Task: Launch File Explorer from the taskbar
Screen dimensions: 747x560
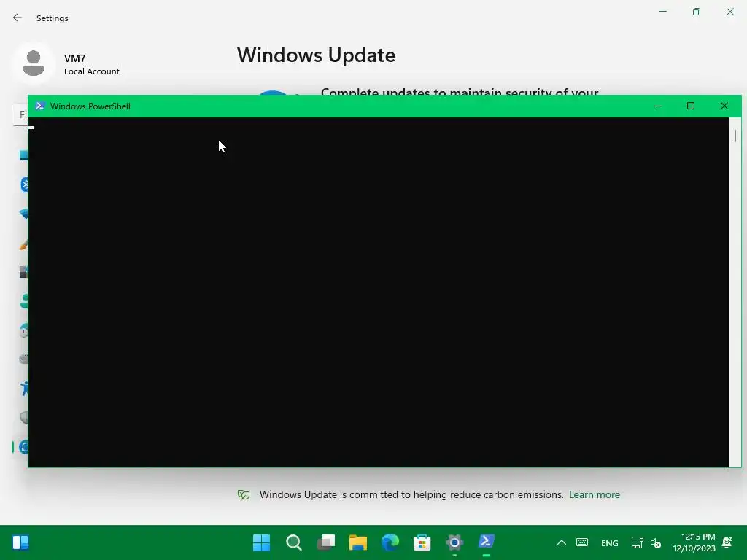Action: [x=357, y=542]
